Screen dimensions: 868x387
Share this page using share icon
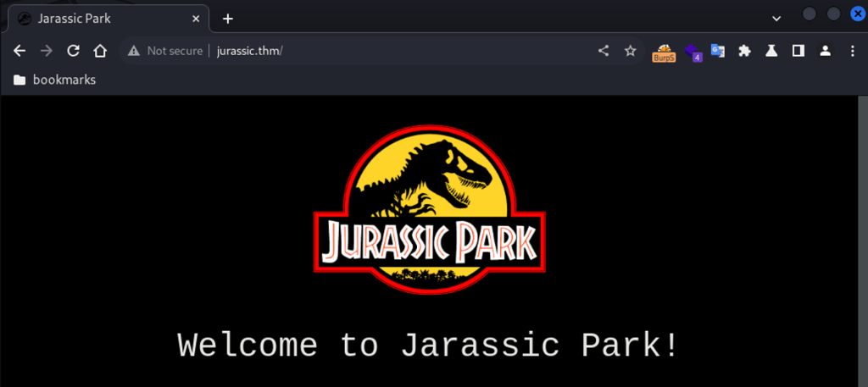(604, 51)
